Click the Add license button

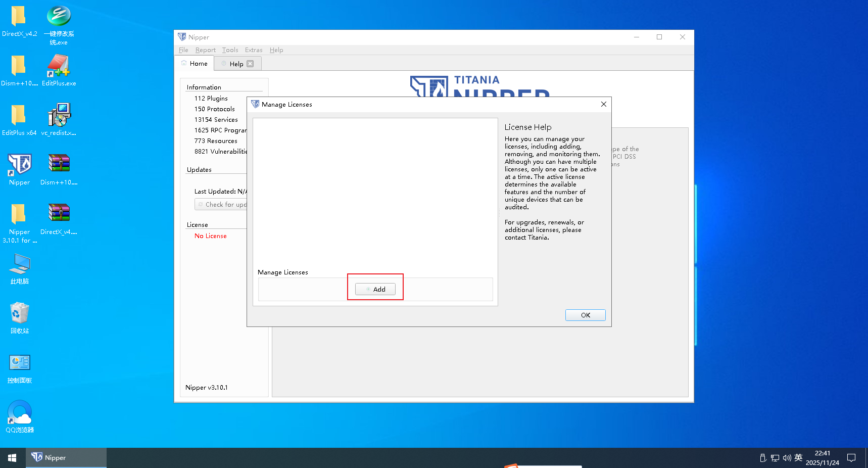375,289
